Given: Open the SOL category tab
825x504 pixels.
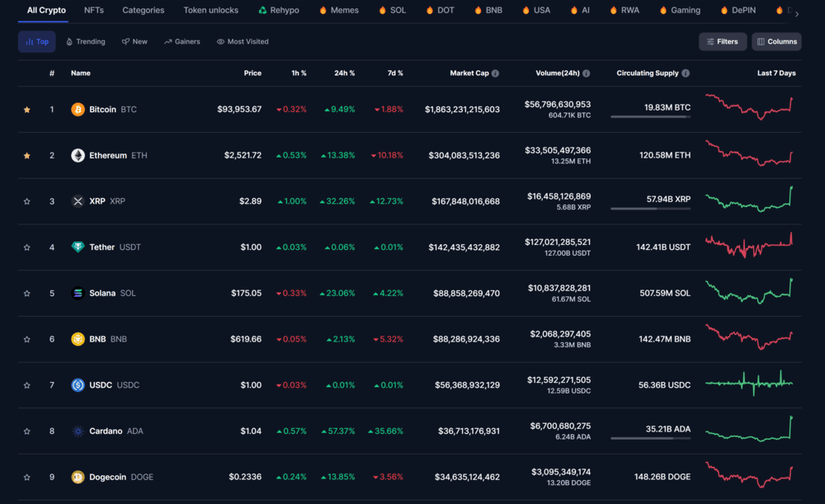Looking at the screenshot, I should pos(392,10).
